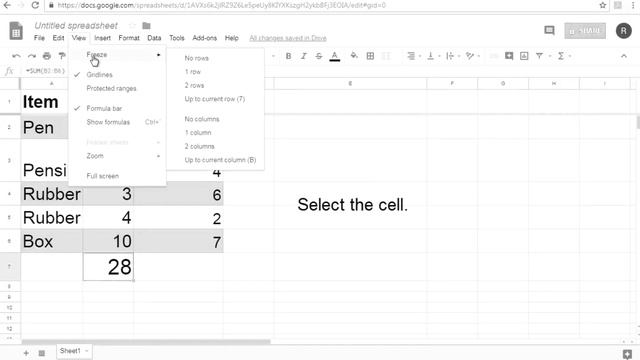Image resolution: width=640 pixels, height=360 pixels.
Task: Toggle the Gridlines option
Action: pos(118,75)
